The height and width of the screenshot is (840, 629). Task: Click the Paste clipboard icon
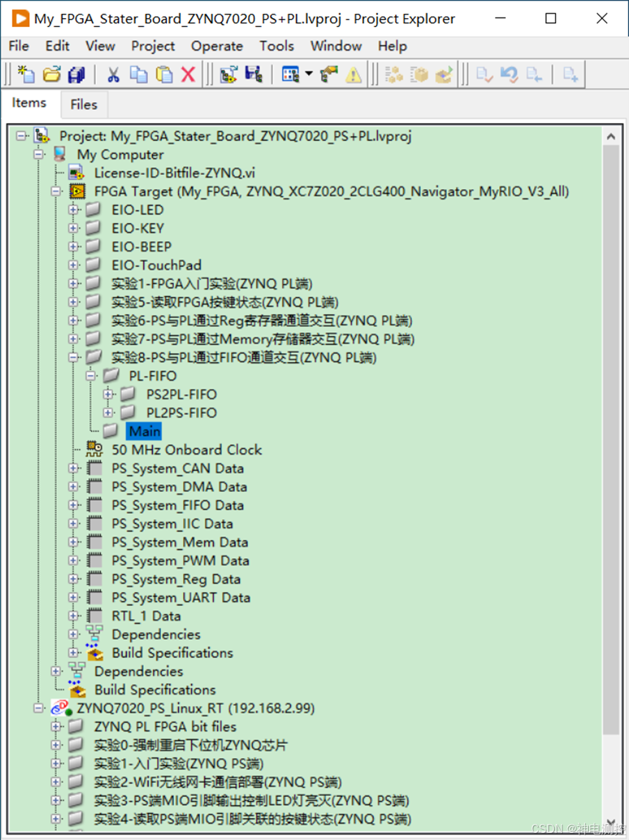(x=164, y=74)
